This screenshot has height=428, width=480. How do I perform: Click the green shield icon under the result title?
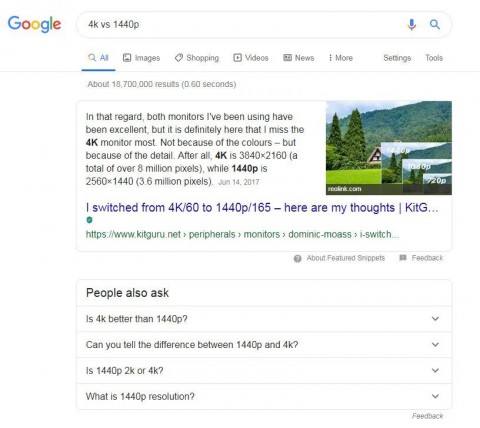tap(89, 220)
